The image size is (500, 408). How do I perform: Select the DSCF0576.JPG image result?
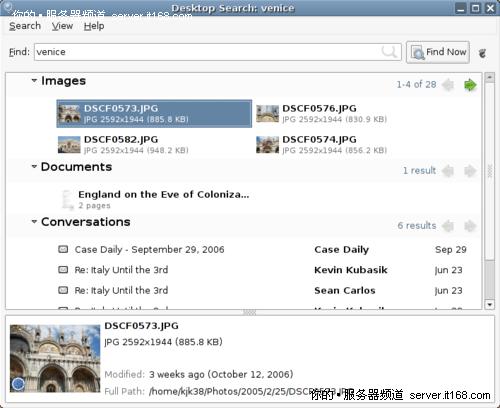coord(352,114)
